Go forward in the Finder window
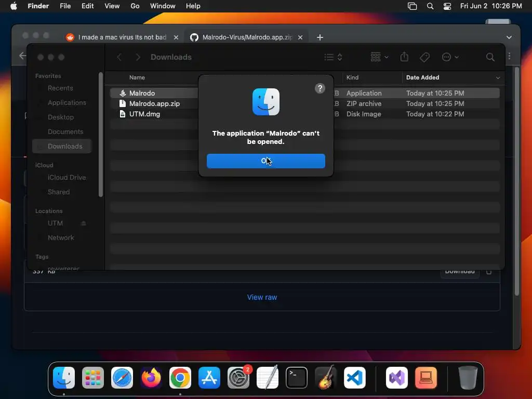Image resolution: width=532 pixels, height=399 pixels. coord(137,57)
